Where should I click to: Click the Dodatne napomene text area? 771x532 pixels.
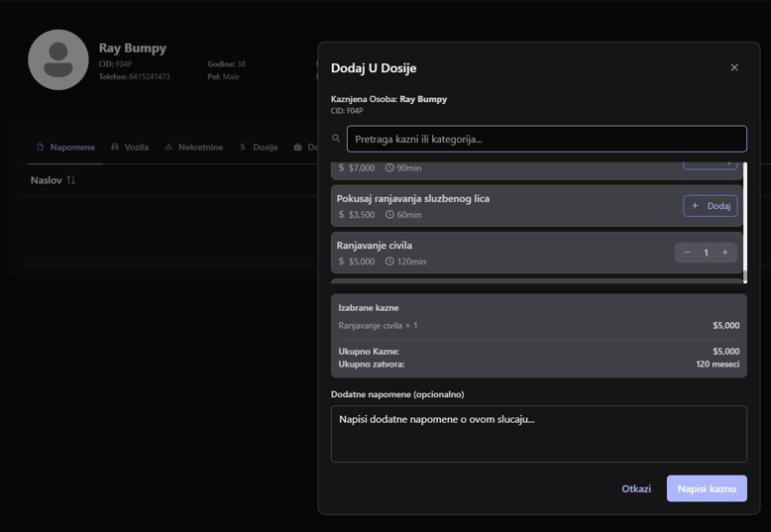(x=538, y=433)
